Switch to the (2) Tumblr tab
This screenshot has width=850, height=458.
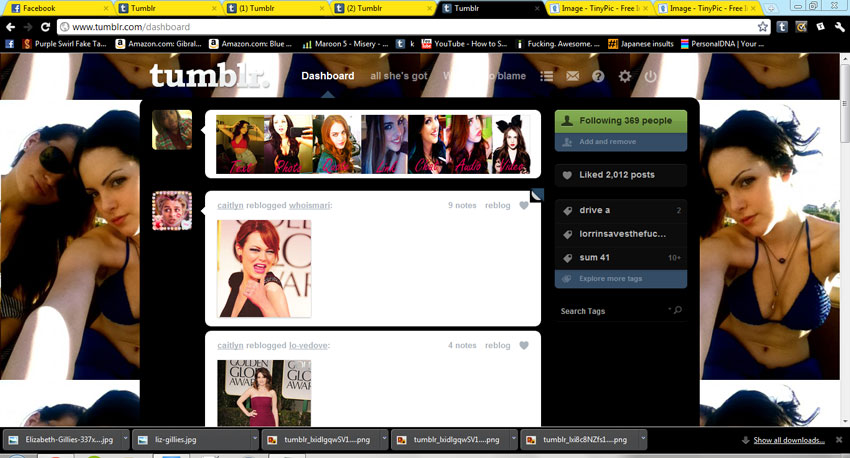383,8
